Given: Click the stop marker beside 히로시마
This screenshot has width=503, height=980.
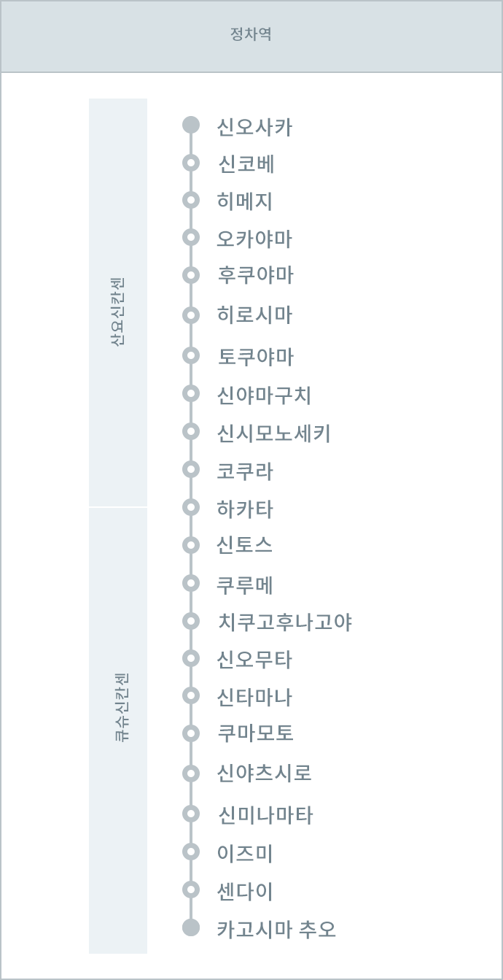Looking at the screenshot, I should click(191, 315).
